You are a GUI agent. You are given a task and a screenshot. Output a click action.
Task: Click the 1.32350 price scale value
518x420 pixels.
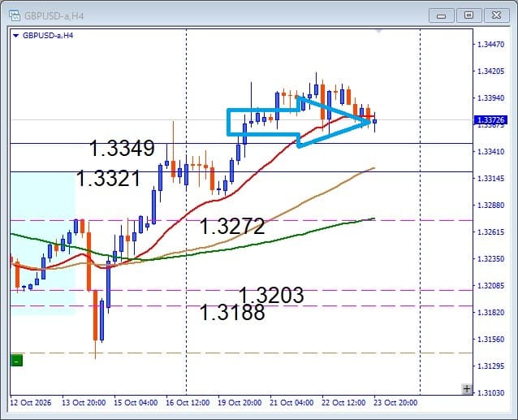[x=491, y=258]
